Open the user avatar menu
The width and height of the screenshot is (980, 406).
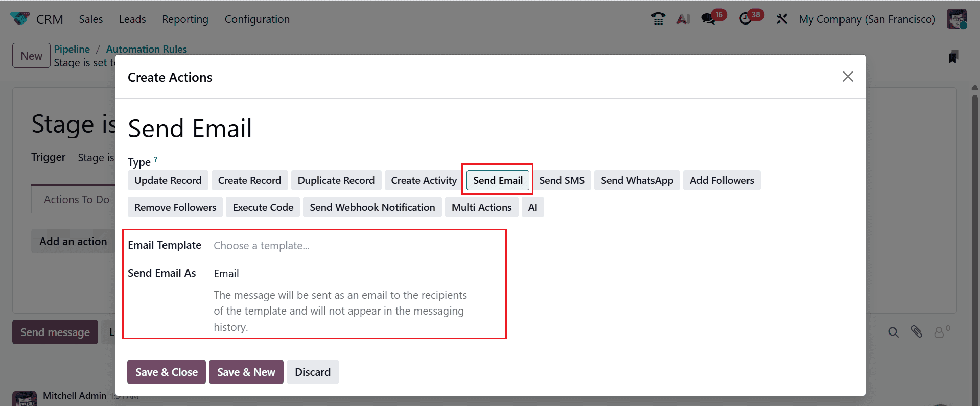tap(956, 19)
